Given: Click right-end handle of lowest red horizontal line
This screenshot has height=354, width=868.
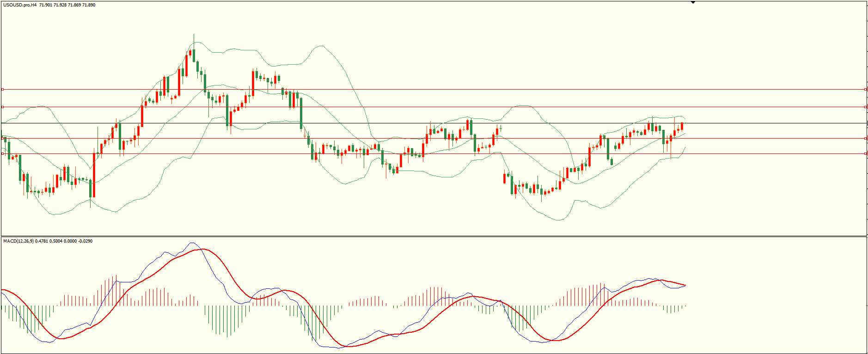Looking at the screenshot, I should click(865, 153).
